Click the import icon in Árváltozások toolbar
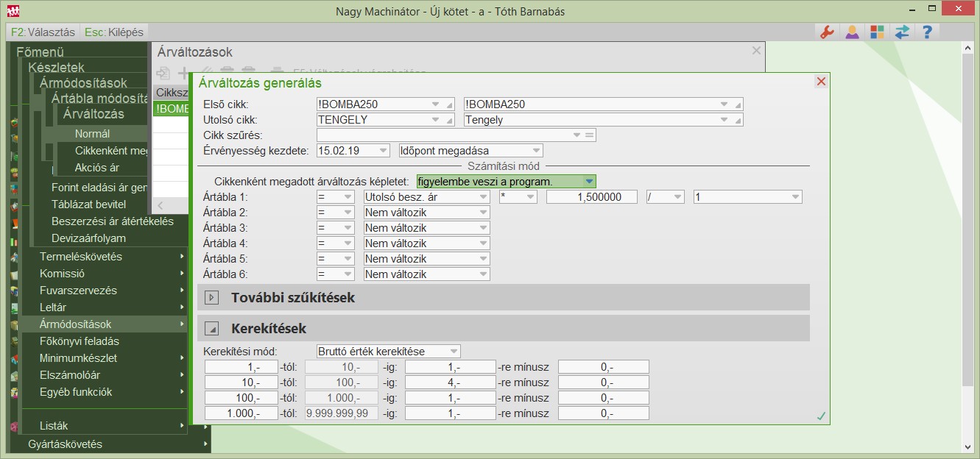This screenshot has width=980, height=459. (x=163, y=74)
